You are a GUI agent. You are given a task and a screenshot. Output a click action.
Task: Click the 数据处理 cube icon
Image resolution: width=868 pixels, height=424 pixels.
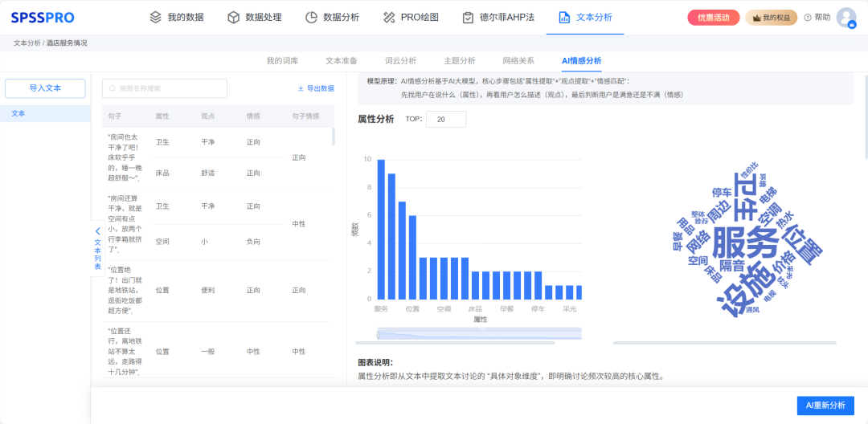point(234,17)
